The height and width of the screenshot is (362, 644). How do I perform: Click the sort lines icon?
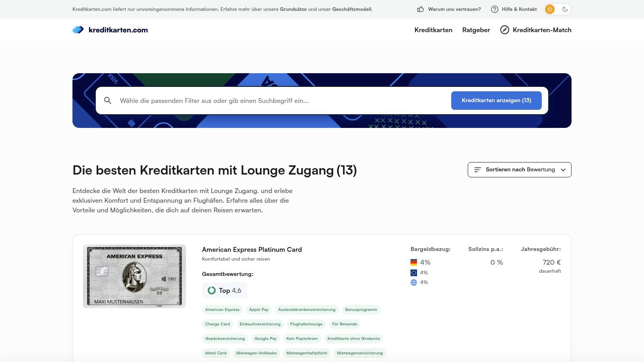478,170
